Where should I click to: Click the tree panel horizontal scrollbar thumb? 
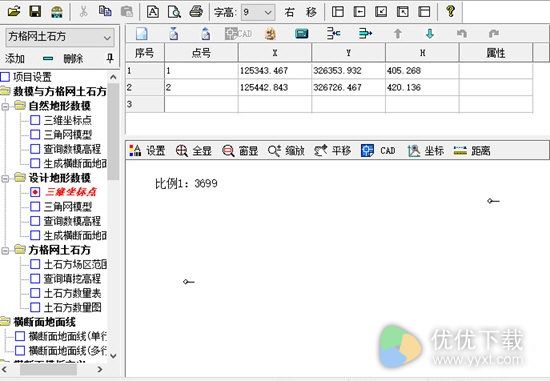pos(48,369)
